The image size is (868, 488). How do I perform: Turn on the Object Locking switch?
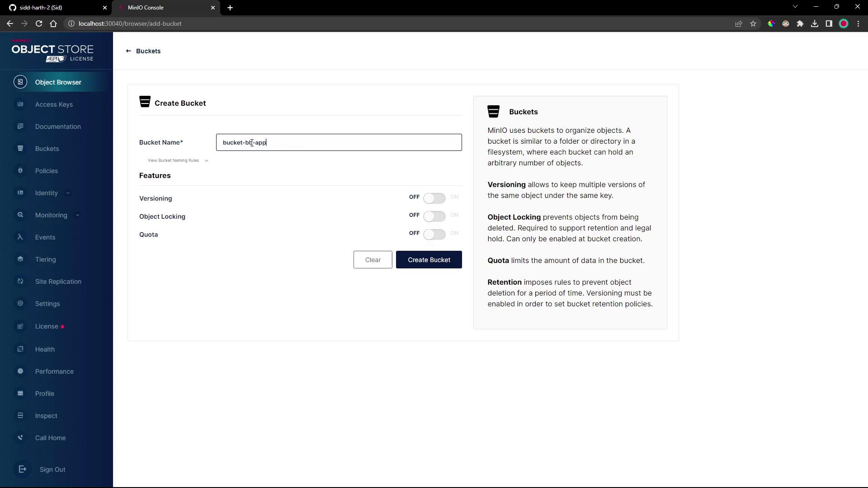point(434,216)
